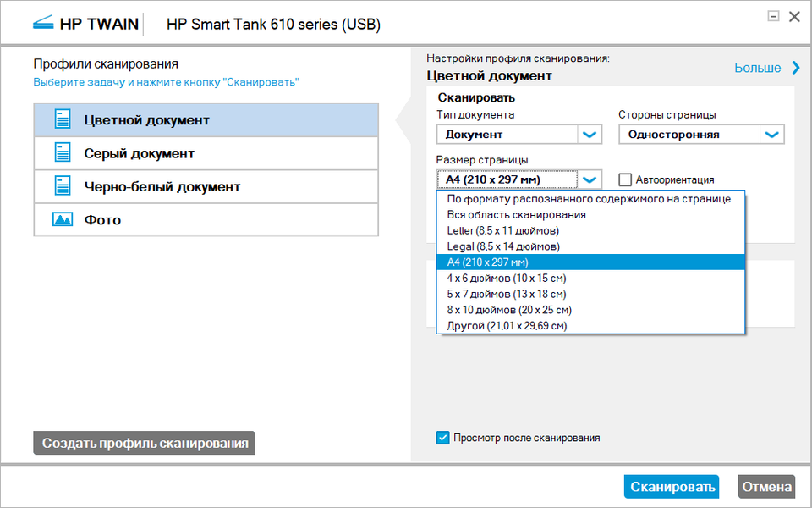The height and width of the screenshot is (508, 812).
Task: Click Создать профиль сканирования button
Action: click(x=145, y=443)
